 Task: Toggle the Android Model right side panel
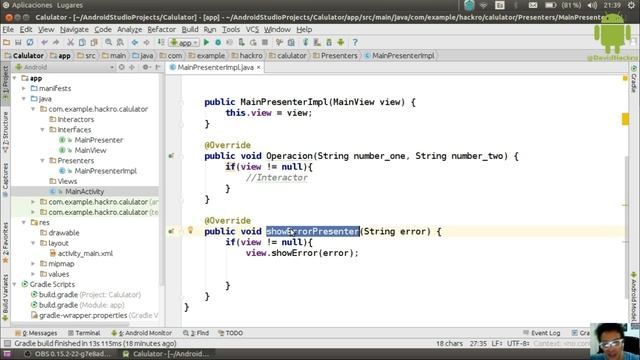tap(634, 297)
